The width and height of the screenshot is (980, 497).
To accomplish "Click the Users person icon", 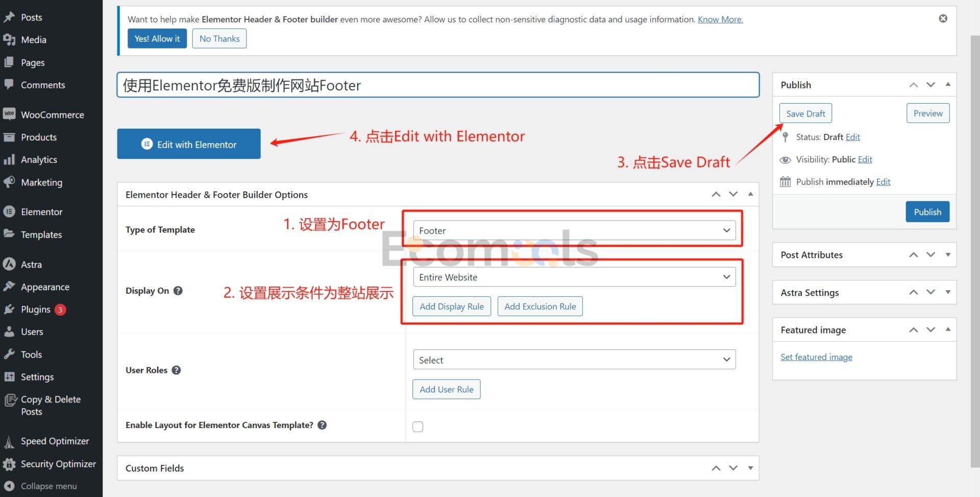I will pyautogui.click(x=9, y=332).
